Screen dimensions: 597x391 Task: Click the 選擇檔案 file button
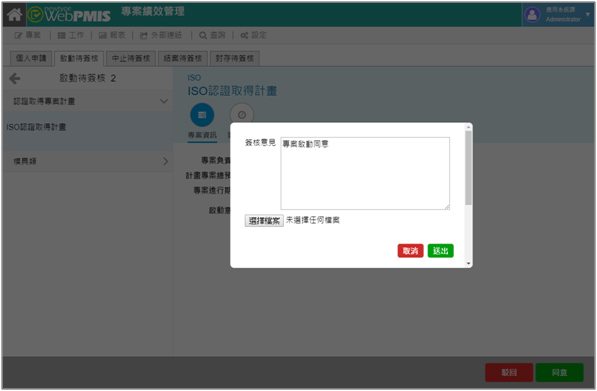pos(264,221)
